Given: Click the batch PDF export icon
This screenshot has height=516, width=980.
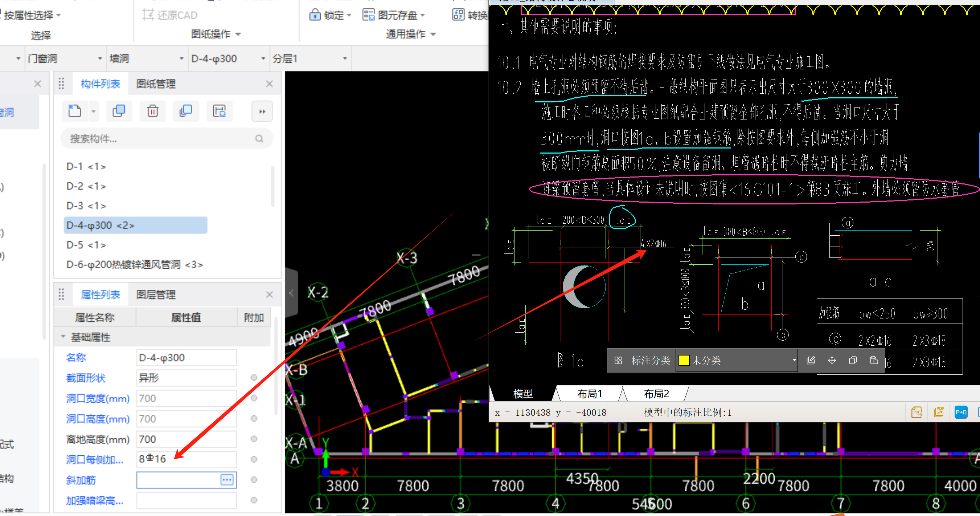Looking at the screenshot, I should [x=939, y=412].
